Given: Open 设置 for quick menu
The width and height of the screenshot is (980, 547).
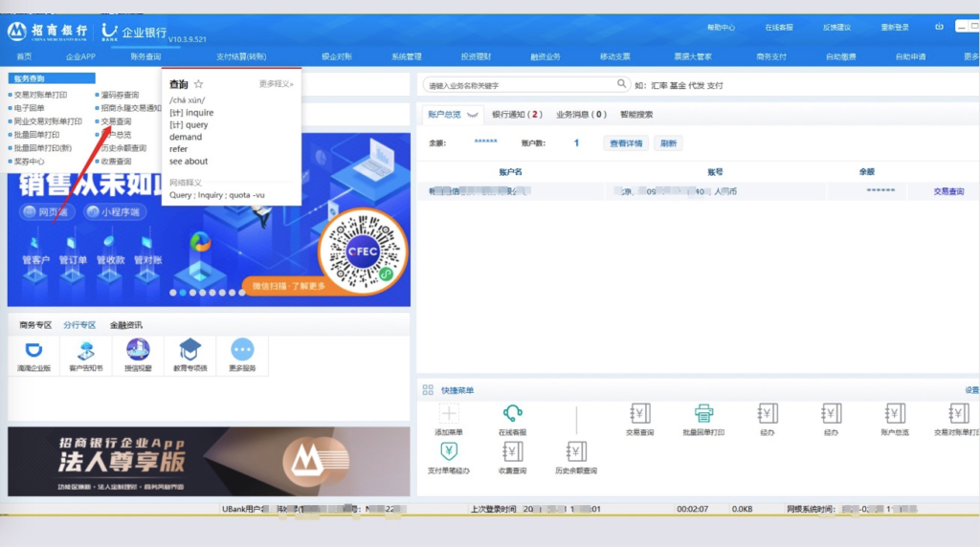Looking at the screenshot, I should 972,389.
